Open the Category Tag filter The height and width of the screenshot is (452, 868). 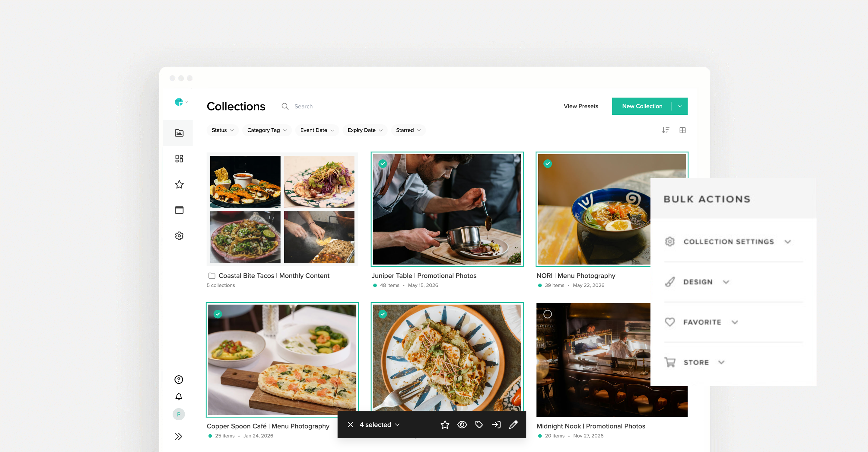(x=266, y=130)
